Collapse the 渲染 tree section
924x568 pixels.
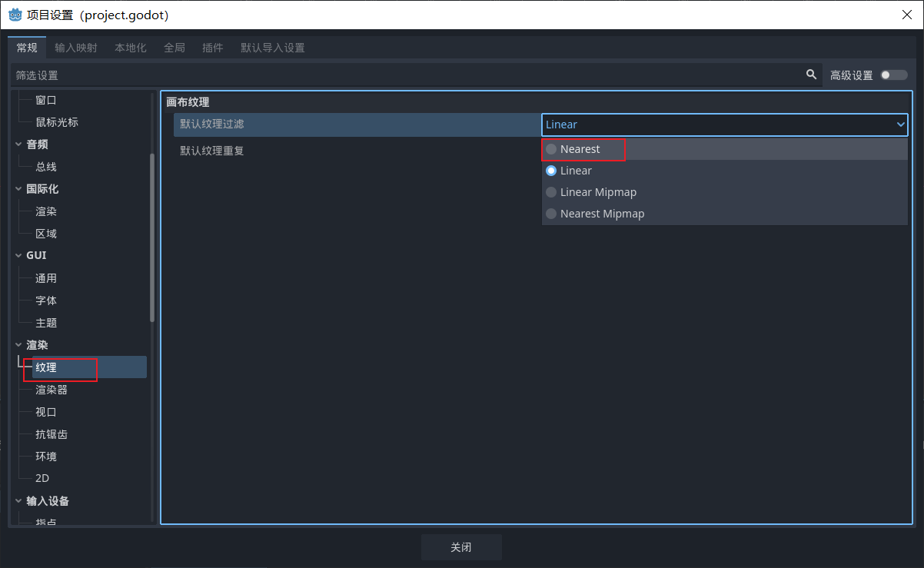tap(18, 346)
